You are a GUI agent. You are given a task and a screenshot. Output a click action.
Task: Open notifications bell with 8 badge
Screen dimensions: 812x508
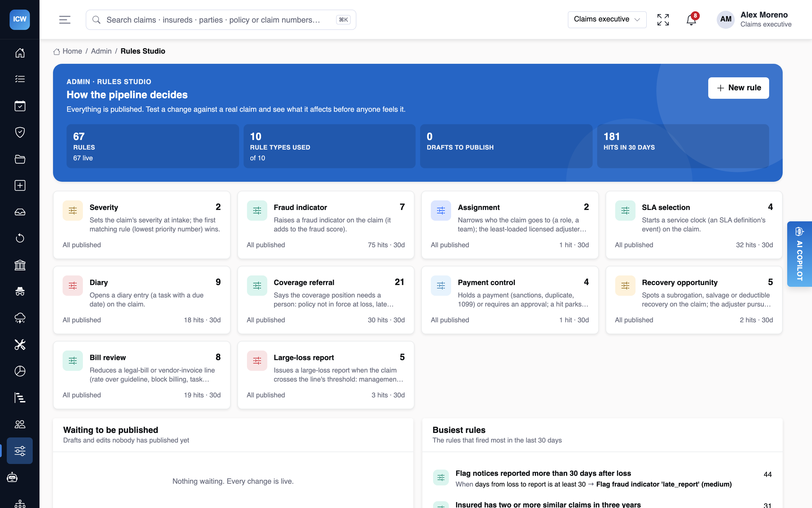pos(691,20)
